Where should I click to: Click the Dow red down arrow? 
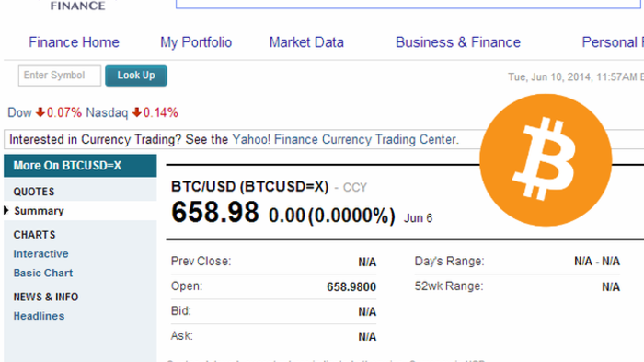[40, 112]
